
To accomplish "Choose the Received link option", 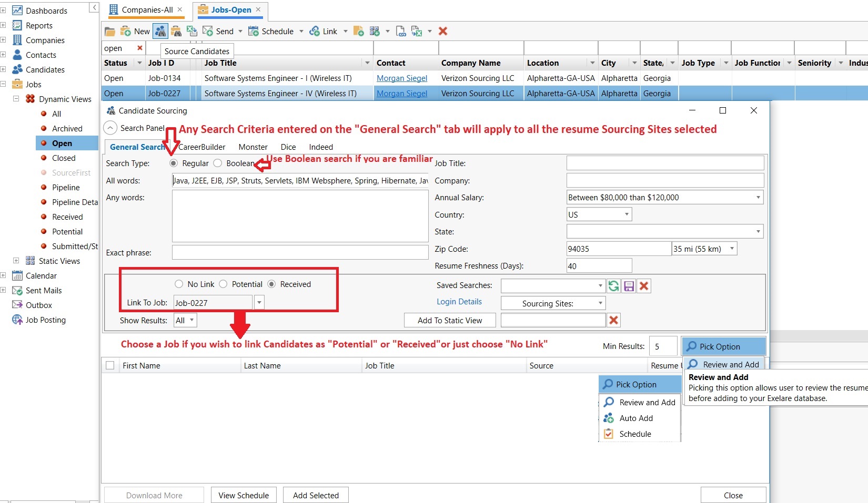I will click(x=271, y=284).
